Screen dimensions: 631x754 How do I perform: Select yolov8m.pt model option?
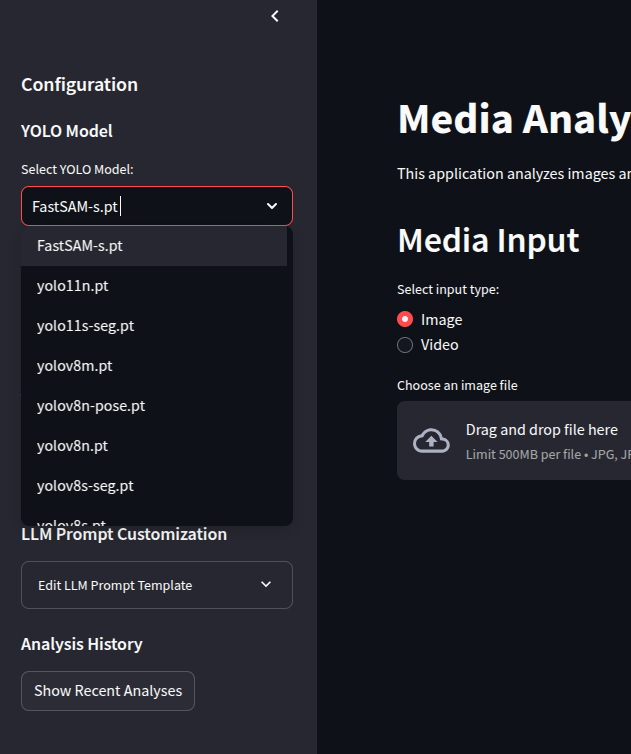pos(154,366)
